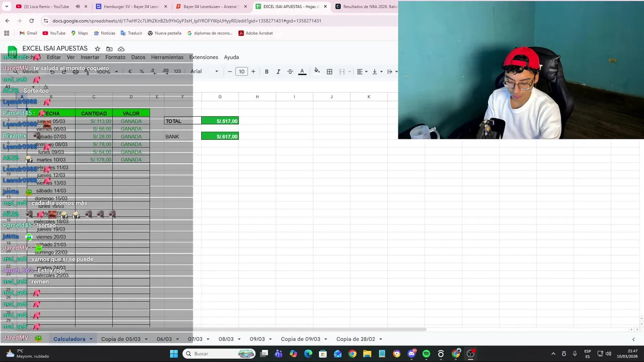This screenshot has width=644, height=362.
Task: Open the Gmail bookmark
Action: coord(28,33)
